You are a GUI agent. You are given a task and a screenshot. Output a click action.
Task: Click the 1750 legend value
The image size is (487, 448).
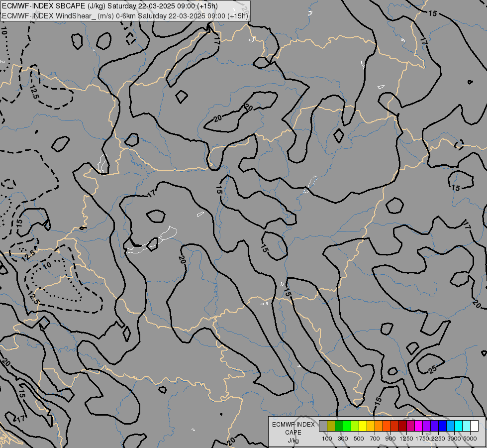(422, 439)
